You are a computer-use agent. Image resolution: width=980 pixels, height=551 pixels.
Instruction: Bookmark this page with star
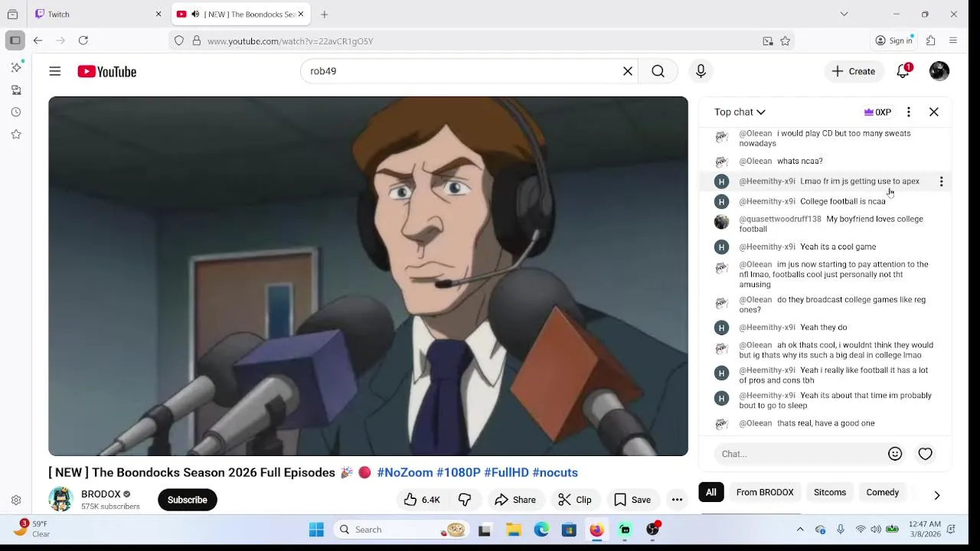point(785,41)
